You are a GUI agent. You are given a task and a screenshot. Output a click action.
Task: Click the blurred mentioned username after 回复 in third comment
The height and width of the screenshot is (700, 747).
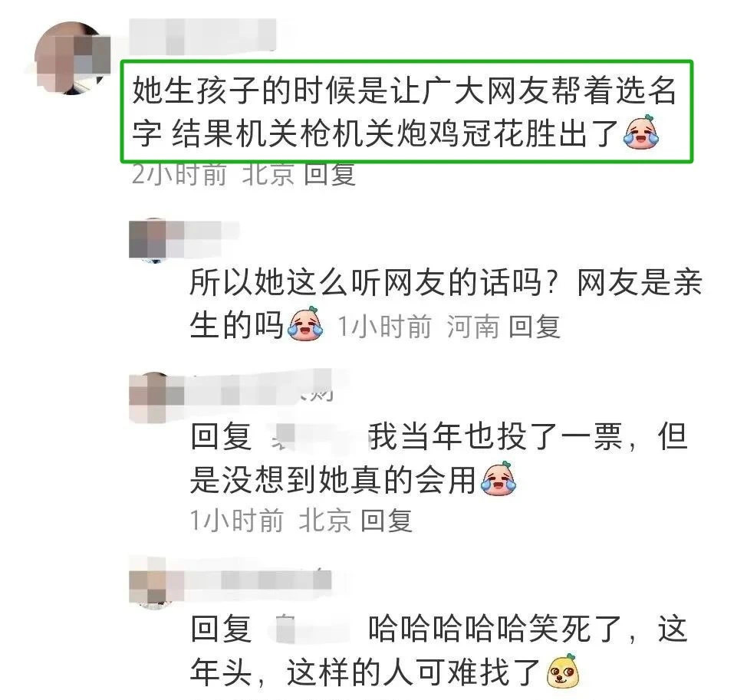(x=310, y=437)
